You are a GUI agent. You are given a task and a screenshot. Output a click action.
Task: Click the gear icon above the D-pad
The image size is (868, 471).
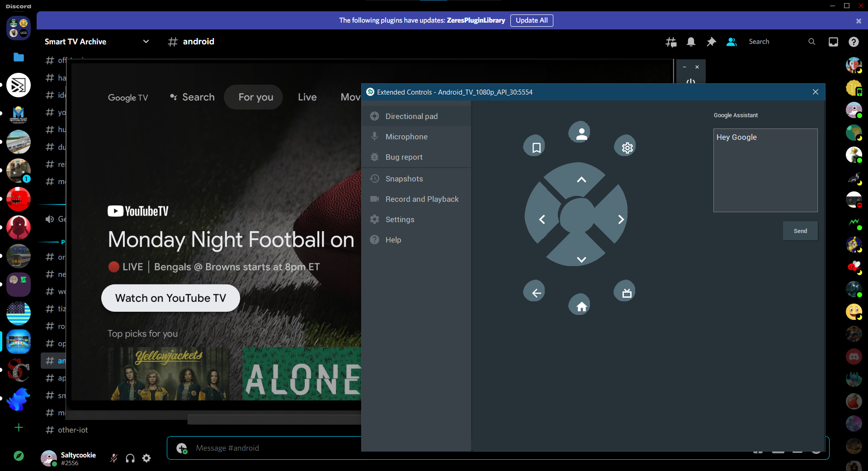[x=627, y=147]
